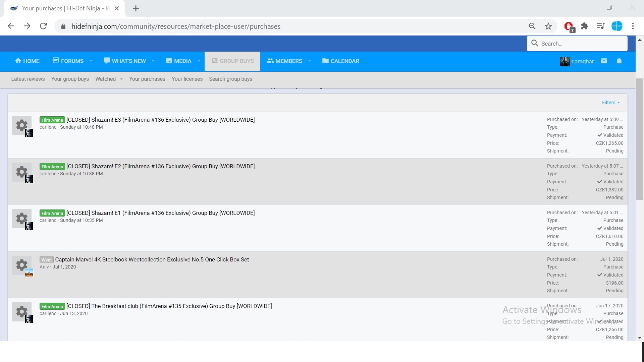Click the scrollbar up arrow
Screen dimensions: 644x362
coord(640,40)
